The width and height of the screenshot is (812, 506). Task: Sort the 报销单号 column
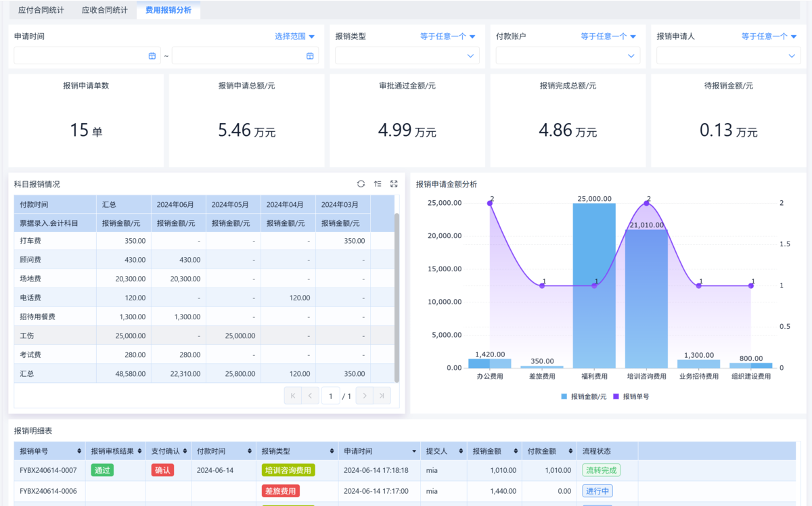pos(79,451)
